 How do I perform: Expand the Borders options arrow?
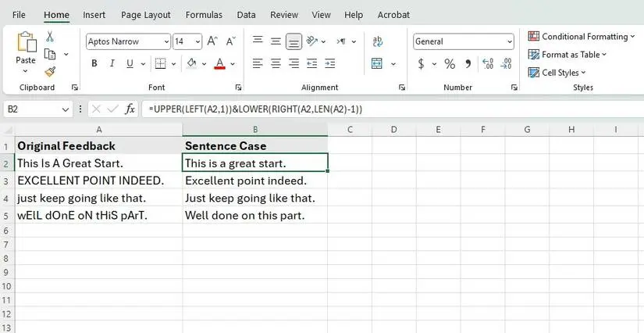[173, 64]
